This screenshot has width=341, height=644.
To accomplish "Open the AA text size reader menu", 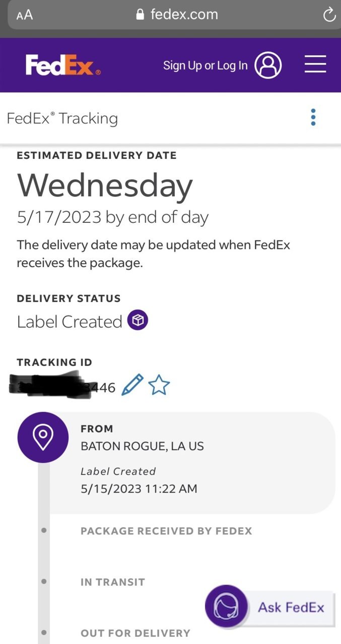I will (x=24, y=15).
